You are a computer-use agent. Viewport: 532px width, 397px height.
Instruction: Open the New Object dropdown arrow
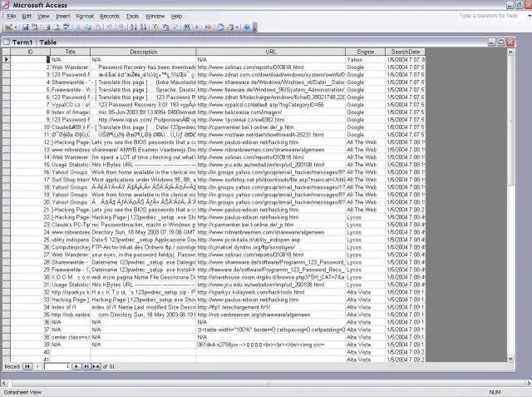pos(237,27)
